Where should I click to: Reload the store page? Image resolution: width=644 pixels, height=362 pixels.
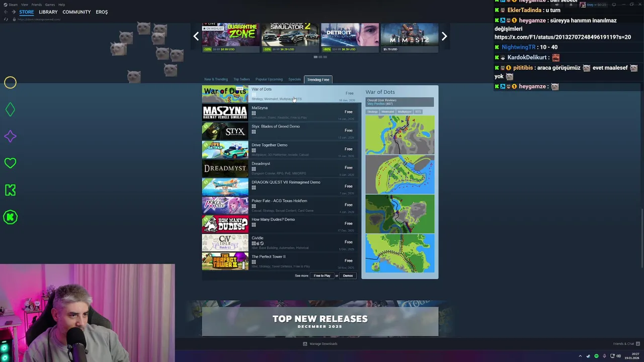pos(6,19)
